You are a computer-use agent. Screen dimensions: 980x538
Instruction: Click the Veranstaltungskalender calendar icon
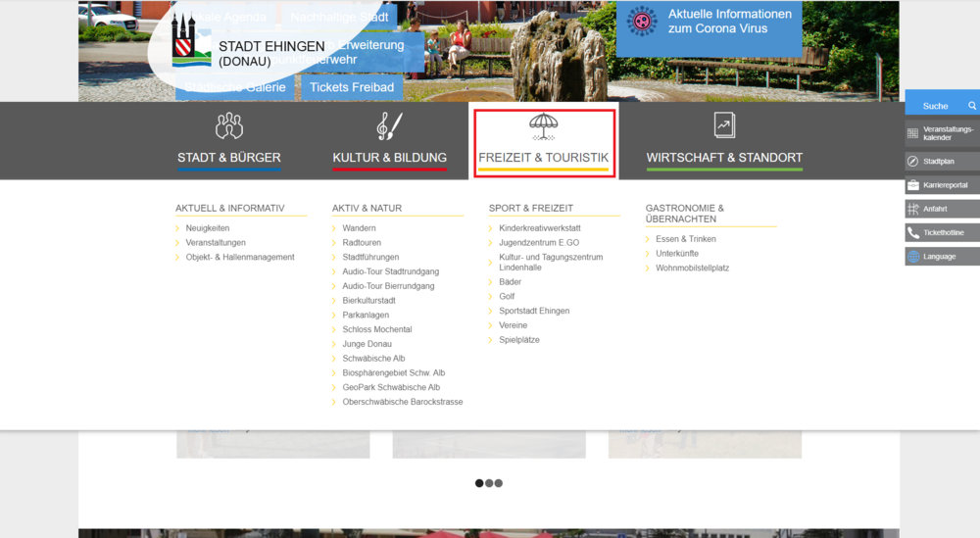(912, 133)
